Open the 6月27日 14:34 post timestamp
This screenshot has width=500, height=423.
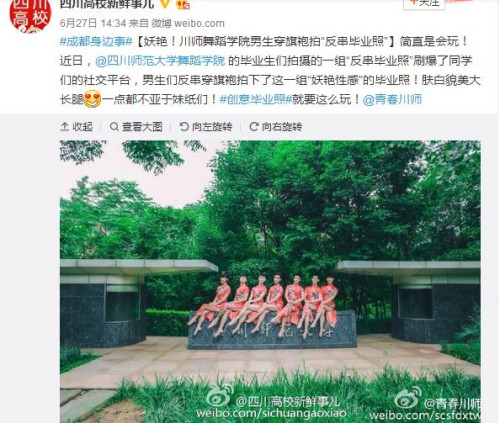pyautogui.click(x=93, y=23)
